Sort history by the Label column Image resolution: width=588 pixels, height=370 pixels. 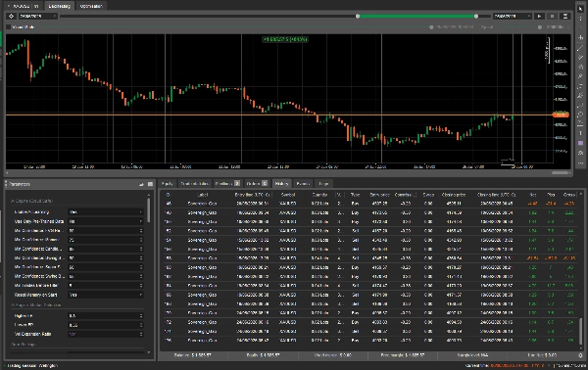203,195
